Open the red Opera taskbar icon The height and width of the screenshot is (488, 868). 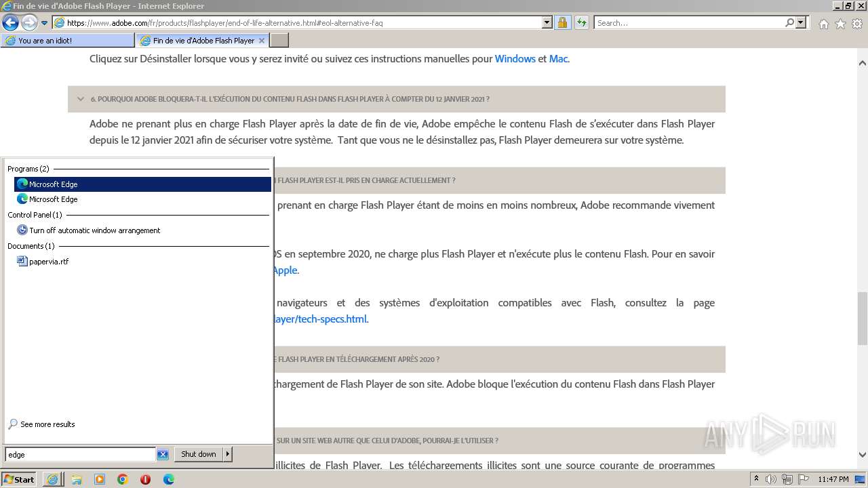[145, 479]
